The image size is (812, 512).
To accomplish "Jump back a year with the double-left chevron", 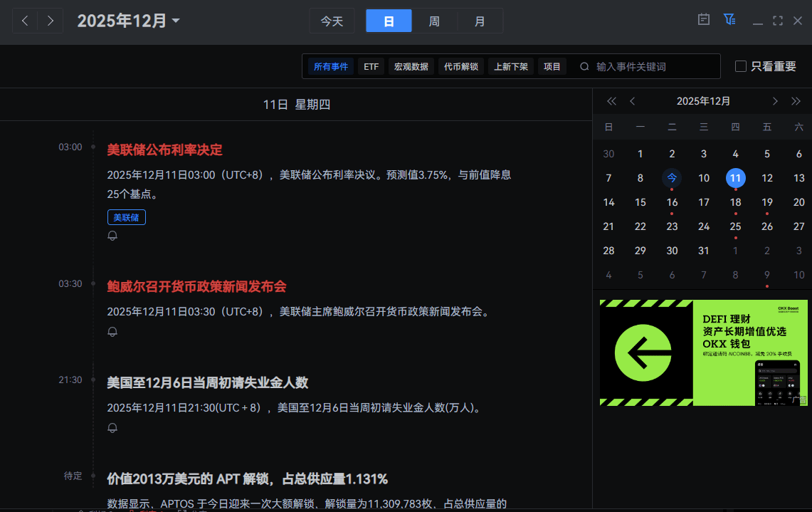I will 611,101.
